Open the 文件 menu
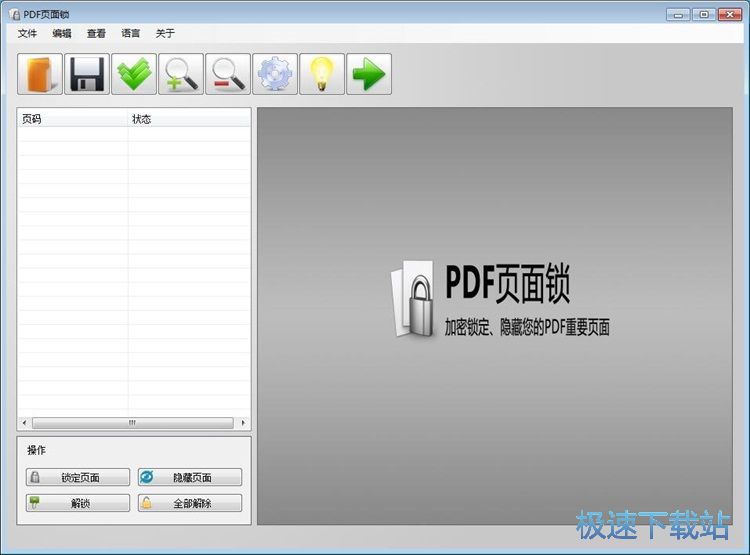 [x=27, y=33]
